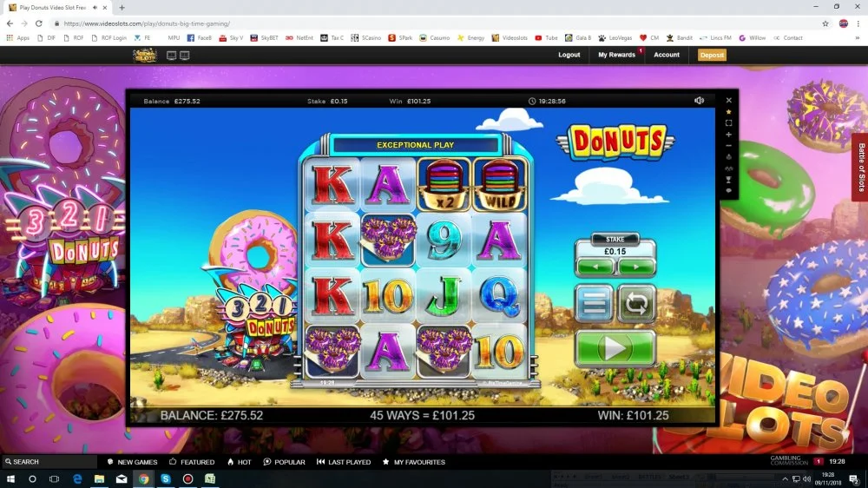Open Skype from taskbar
The image size is (868, 488).
pos(166,478)
